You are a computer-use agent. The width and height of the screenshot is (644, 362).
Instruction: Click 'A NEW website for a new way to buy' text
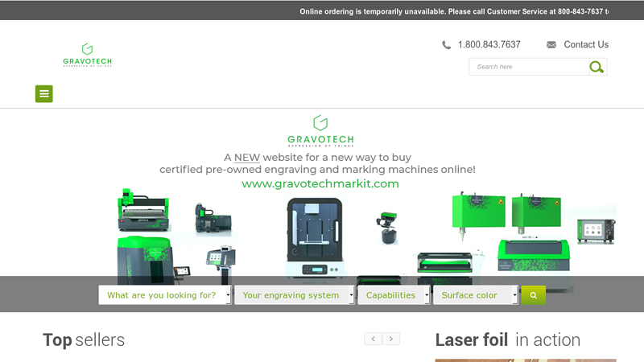coord(317,157)
